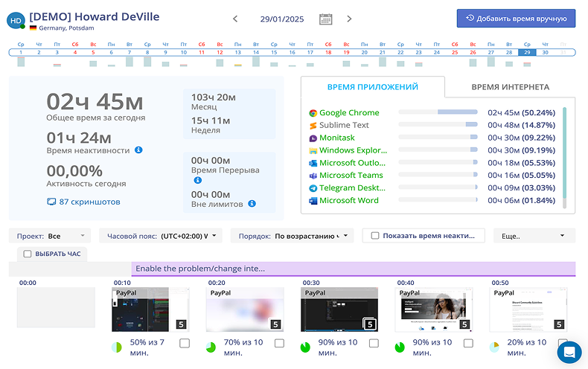
Task: Click the Telegram Desktop app icon
Action: click(x=313, y=188)
